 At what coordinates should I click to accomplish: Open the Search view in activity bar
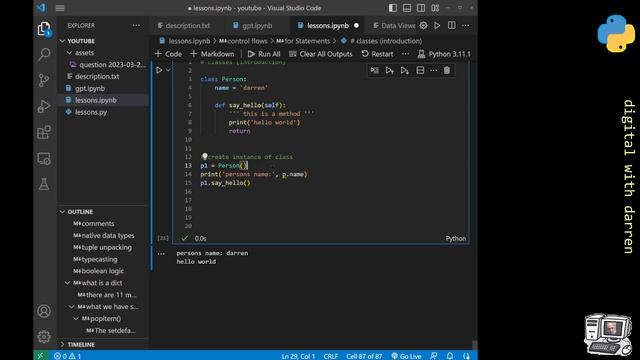point(44,54)
